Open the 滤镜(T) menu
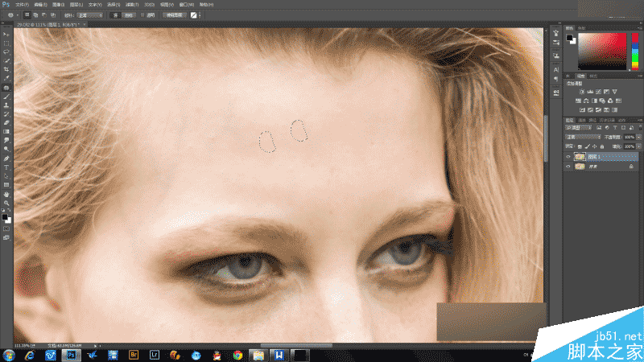 (x=132, y=5)
